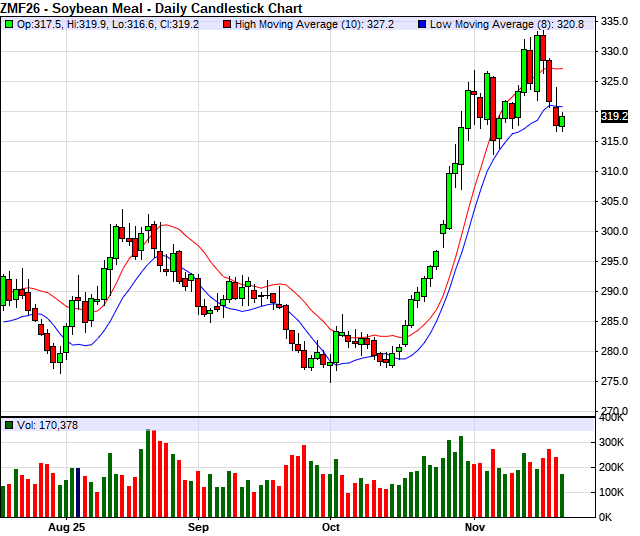Select the Oct date axis label
The height and width of the screenshot is (536, 640).
[331, 526]
